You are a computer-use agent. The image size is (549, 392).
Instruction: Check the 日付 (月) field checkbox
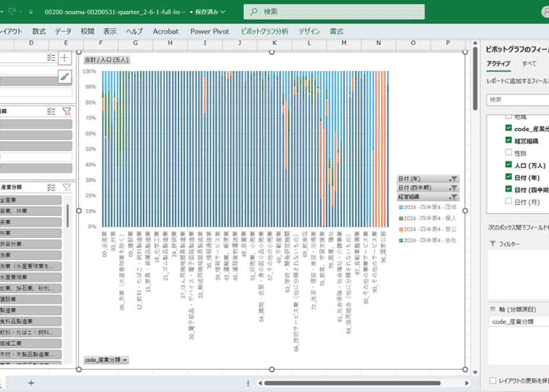point(509,201)
